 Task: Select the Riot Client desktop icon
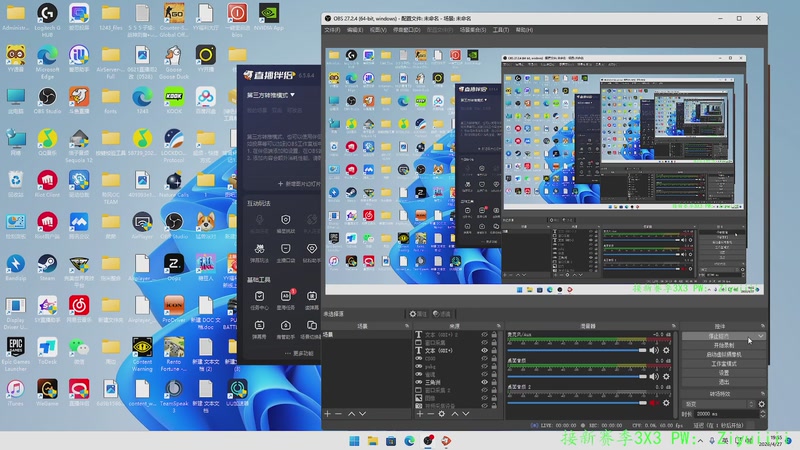click(x=47, y=184)
